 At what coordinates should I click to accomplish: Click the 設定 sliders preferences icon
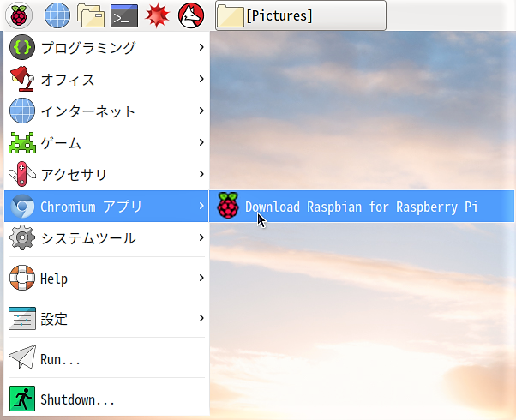click(x=22, y=318)
